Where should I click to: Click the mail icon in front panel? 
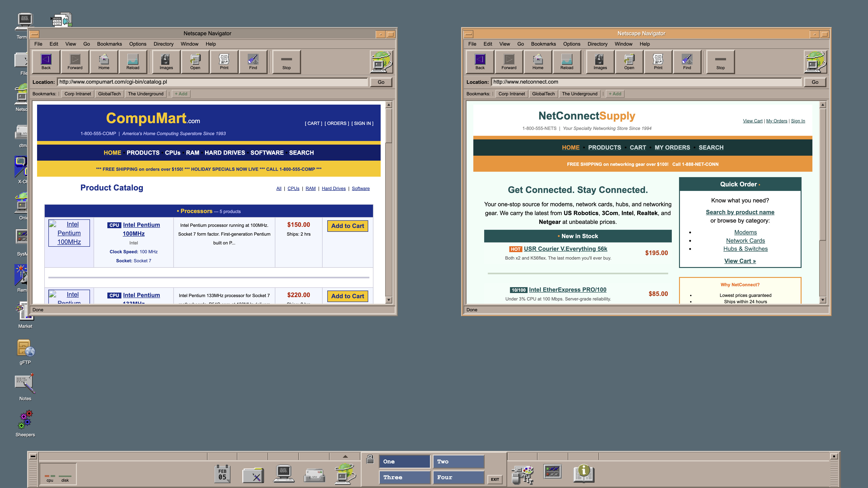point(314,475)
